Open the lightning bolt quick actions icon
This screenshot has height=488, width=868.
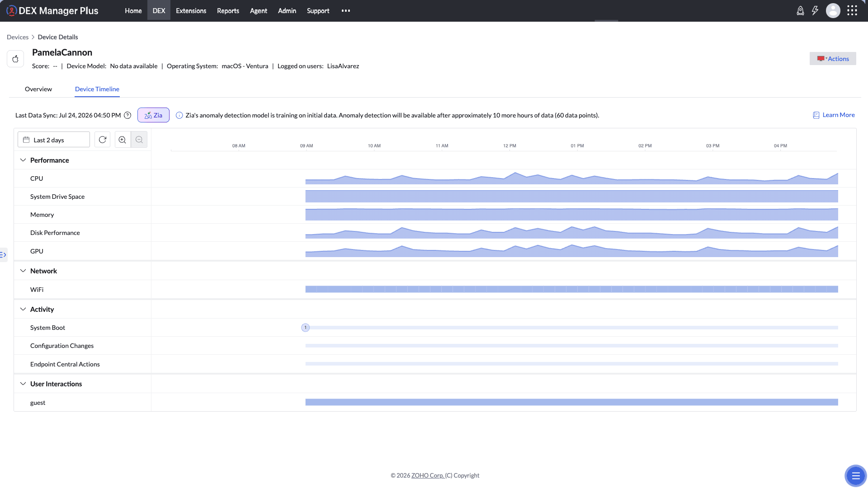click(815, 11)
